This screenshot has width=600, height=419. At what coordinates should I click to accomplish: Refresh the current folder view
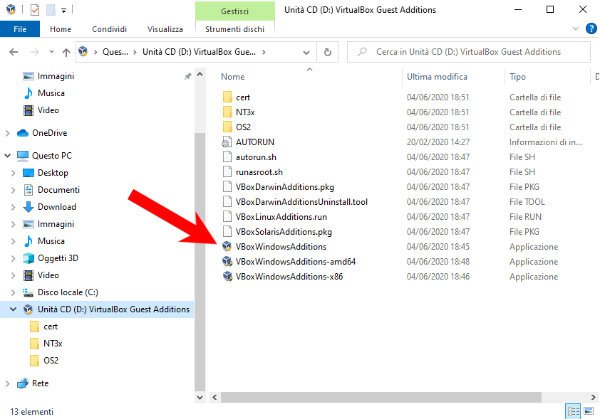tap(328, 52)
